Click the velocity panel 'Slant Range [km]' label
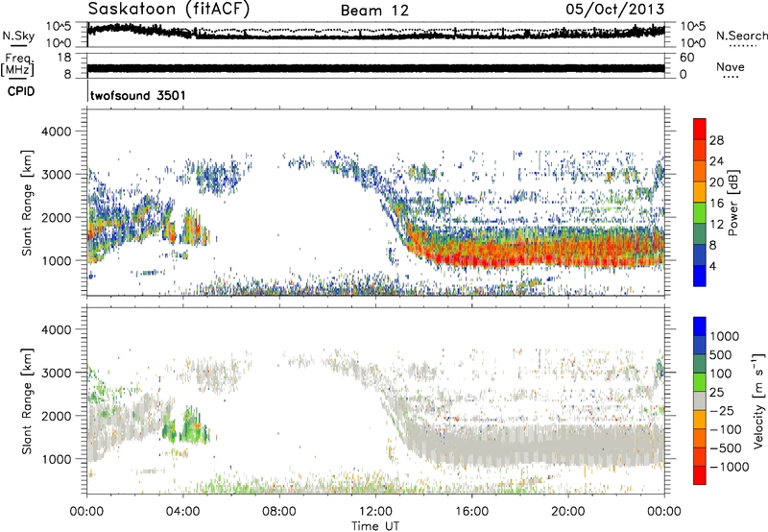 tap(27, 400)
